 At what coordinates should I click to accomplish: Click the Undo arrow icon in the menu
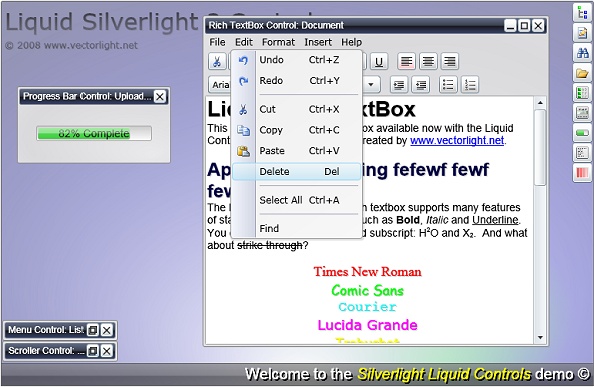[243, 60]
